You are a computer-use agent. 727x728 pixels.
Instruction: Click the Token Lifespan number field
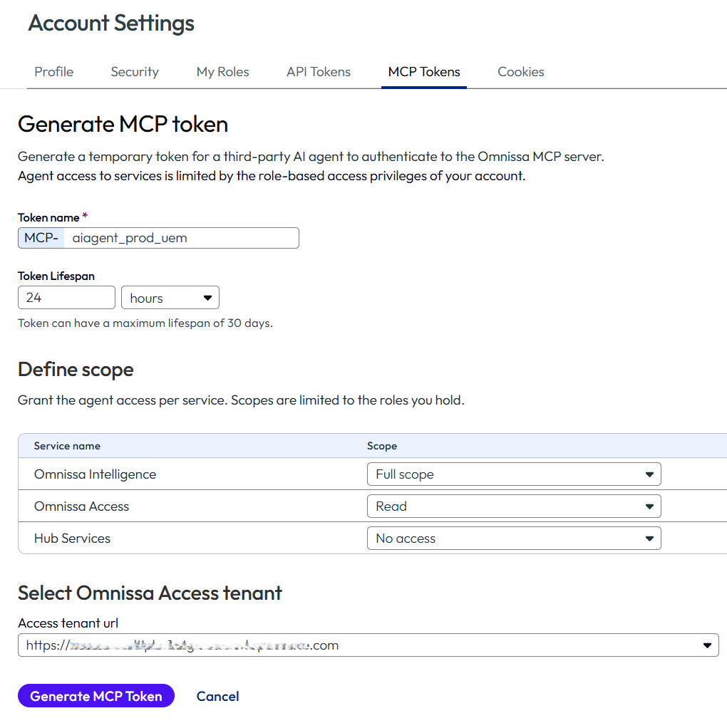tap(66, 297)
